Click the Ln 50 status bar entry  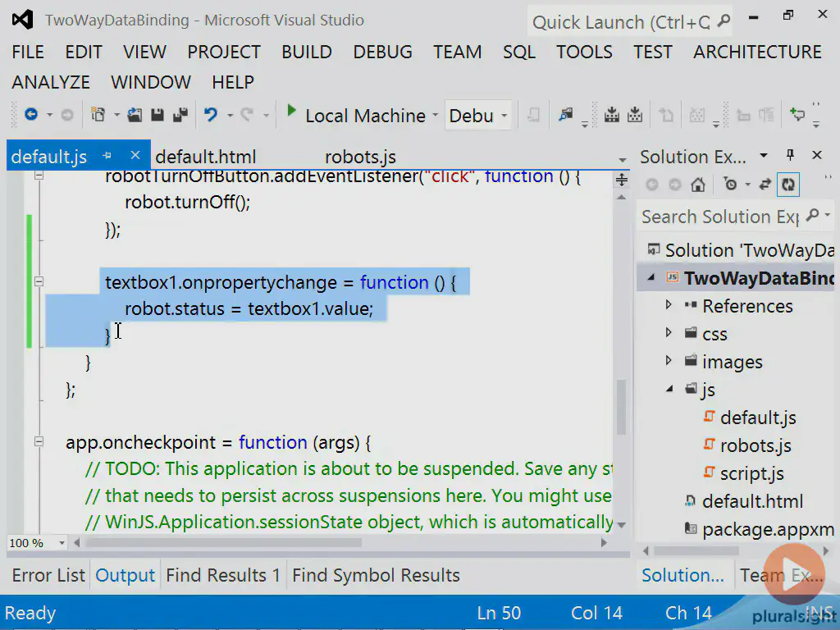click(499, 613)
